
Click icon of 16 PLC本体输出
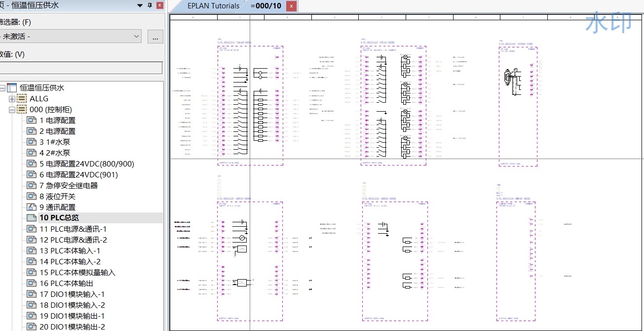[x=32, y=283]
